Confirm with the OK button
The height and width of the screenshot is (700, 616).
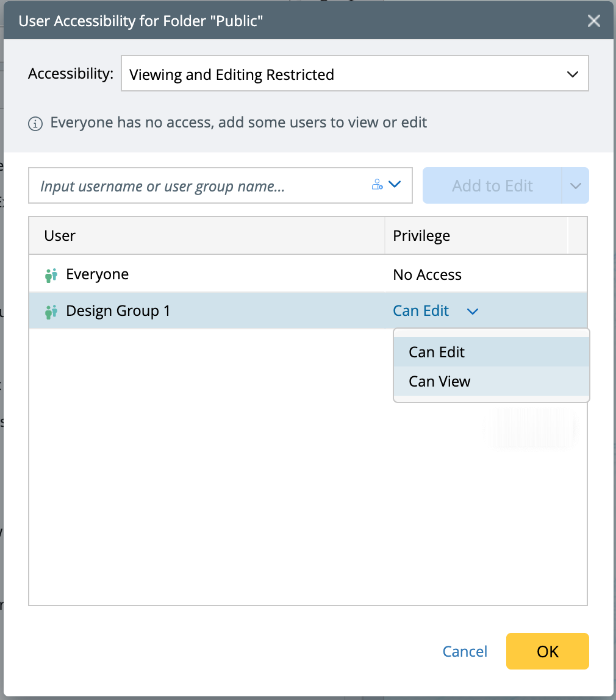(x=547, y=651)
